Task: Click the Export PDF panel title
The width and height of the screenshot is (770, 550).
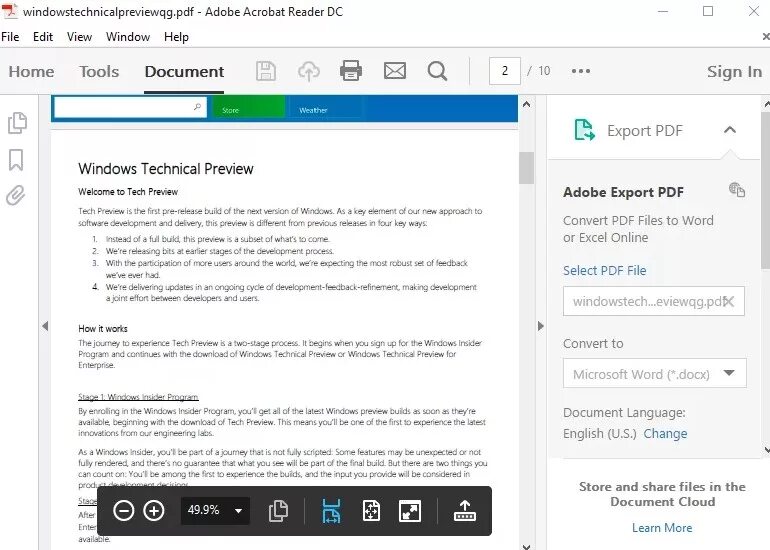Action: [x=645, y=131]
